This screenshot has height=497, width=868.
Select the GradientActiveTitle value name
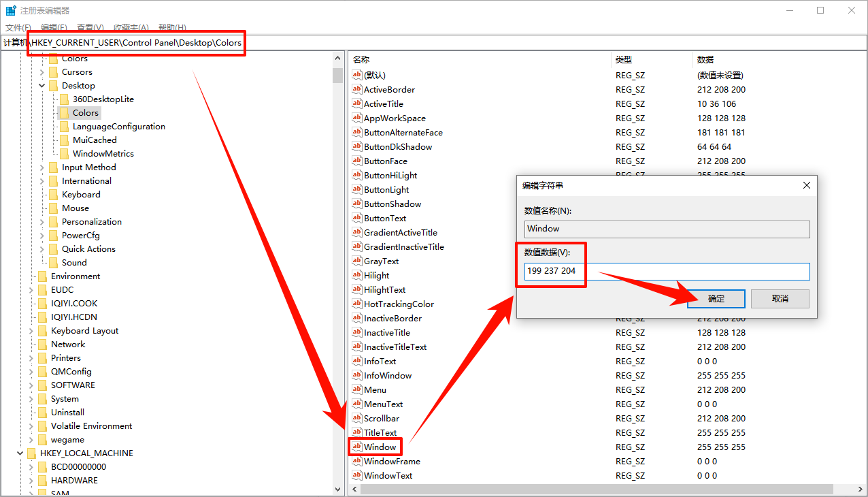click(401, 232)
